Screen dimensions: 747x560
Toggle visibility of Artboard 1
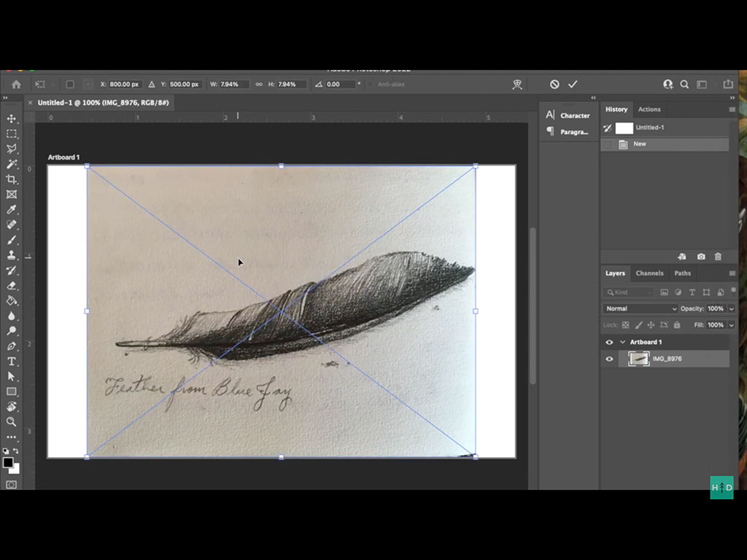609,342
